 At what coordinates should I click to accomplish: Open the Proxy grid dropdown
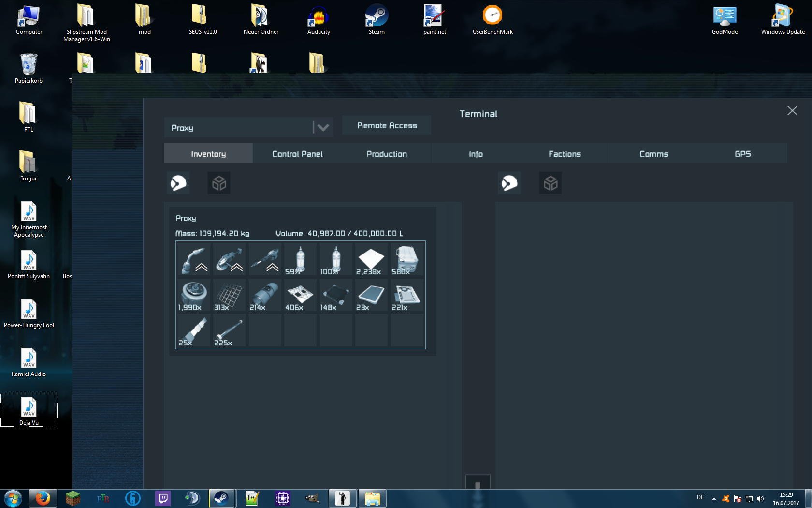248,127
